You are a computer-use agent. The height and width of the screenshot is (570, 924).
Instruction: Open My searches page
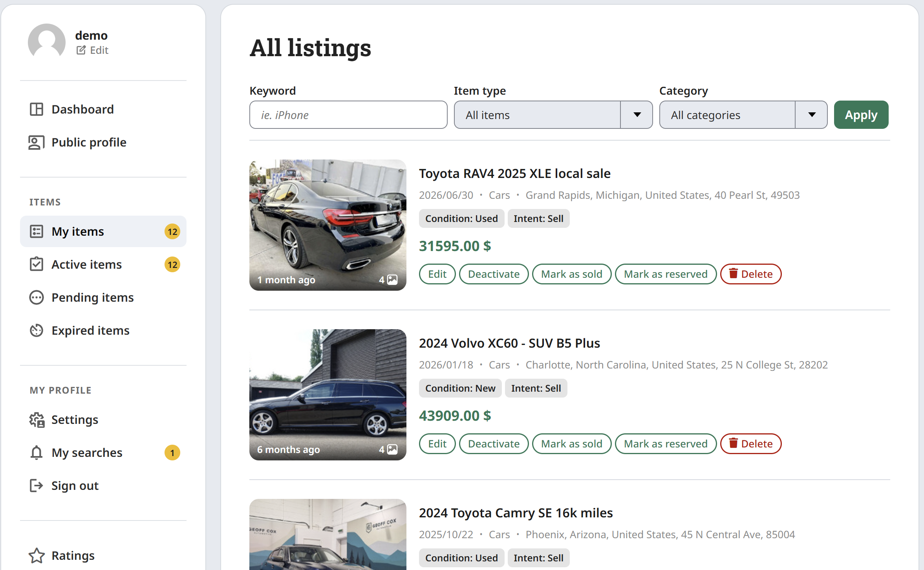coord(103,453)
